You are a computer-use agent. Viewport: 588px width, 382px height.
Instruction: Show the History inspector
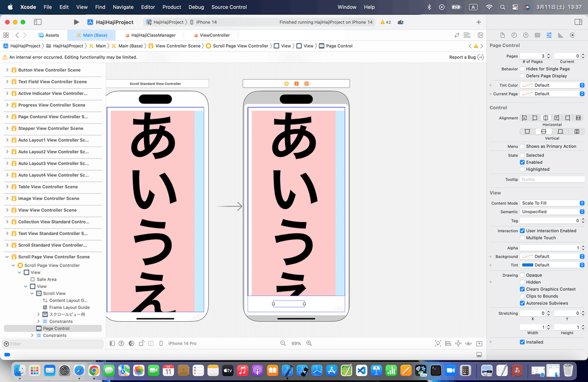pos(514,35)
